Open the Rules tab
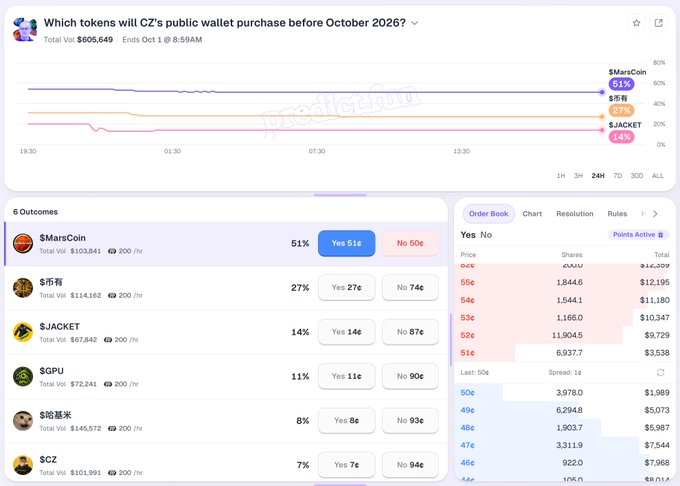Viewport: 680px width, 486px height. (x=617, y=214)
